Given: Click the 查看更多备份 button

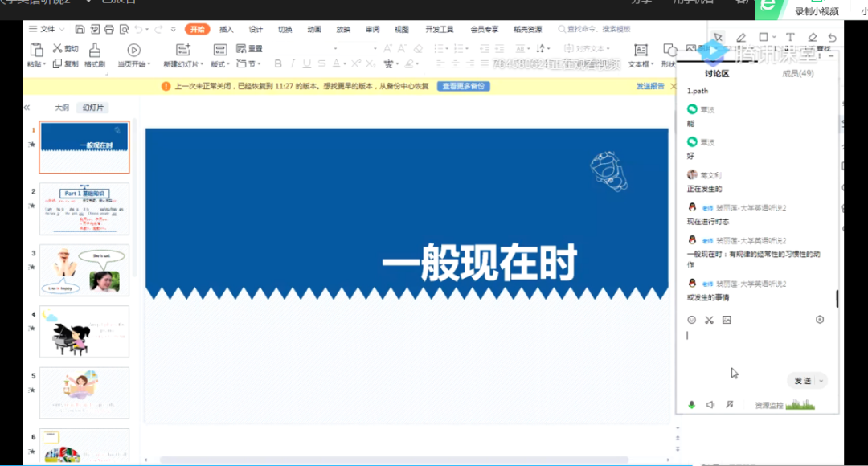Looking at the screenshot, I should point(463,86).
